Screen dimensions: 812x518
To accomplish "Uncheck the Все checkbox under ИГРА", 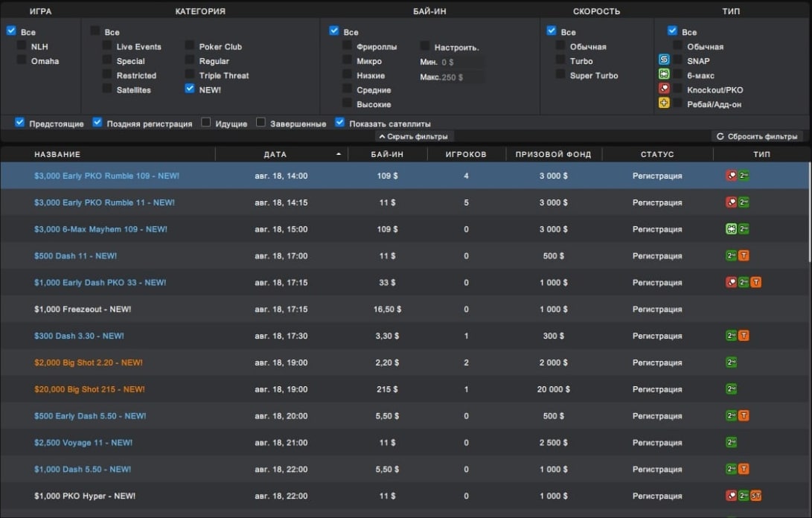I will pos(11,31).
